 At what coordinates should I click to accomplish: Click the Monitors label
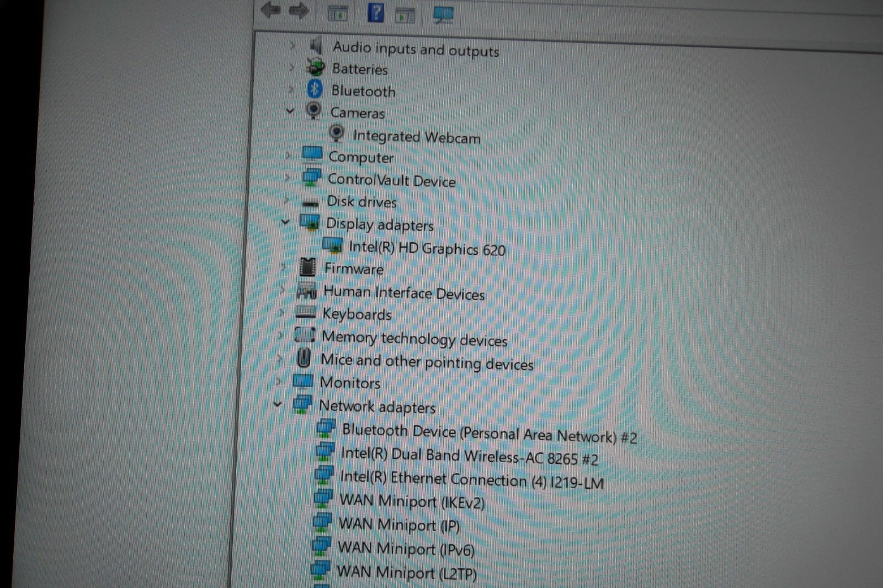click(x=350, y=382)
